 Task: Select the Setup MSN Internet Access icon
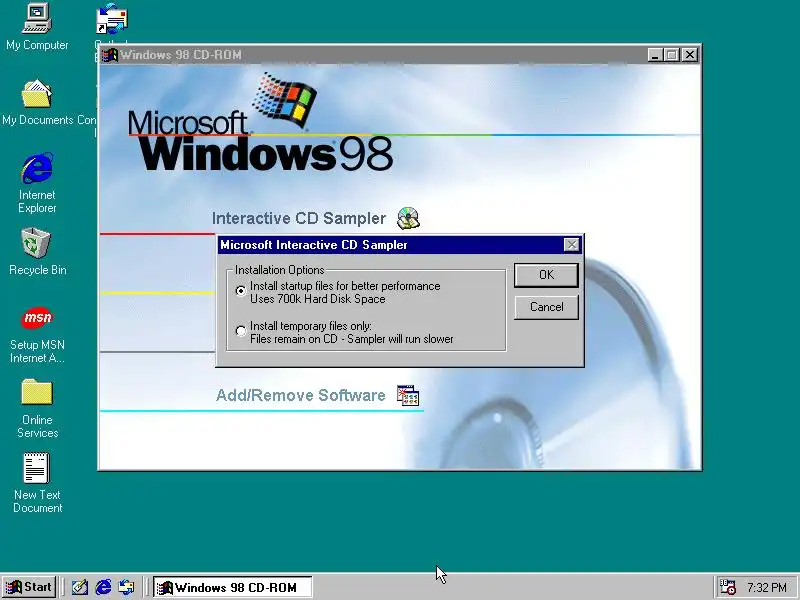pyautogui.click(x=37, y=318)
